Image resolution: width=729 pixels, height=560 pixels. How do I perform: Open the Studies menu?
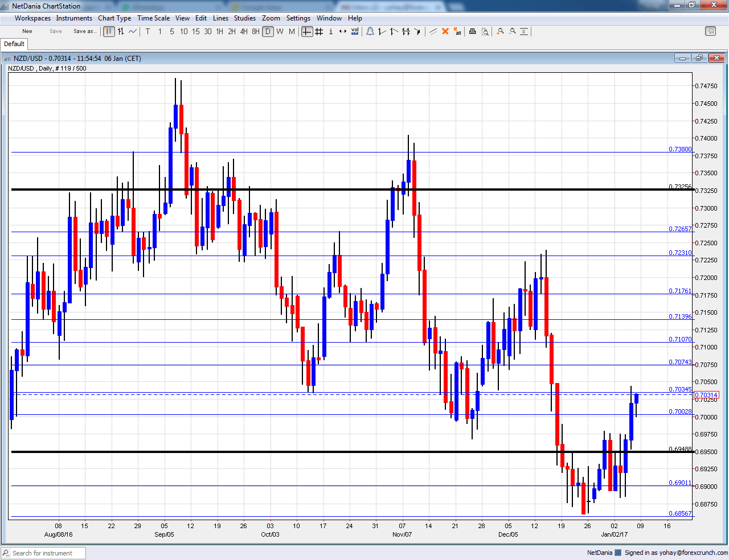pos(245,18)
